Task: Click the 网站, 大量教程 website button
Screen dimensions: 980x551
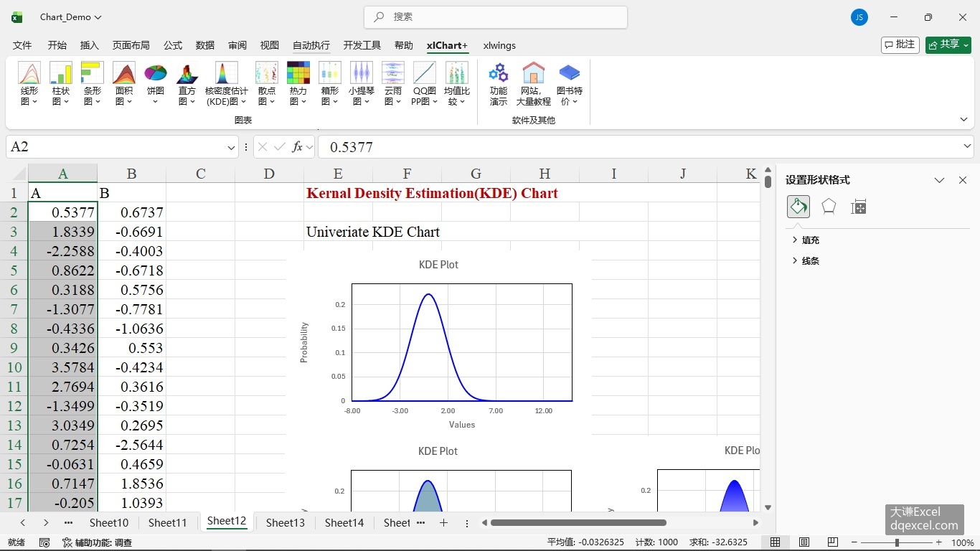Action: point(534,84)
